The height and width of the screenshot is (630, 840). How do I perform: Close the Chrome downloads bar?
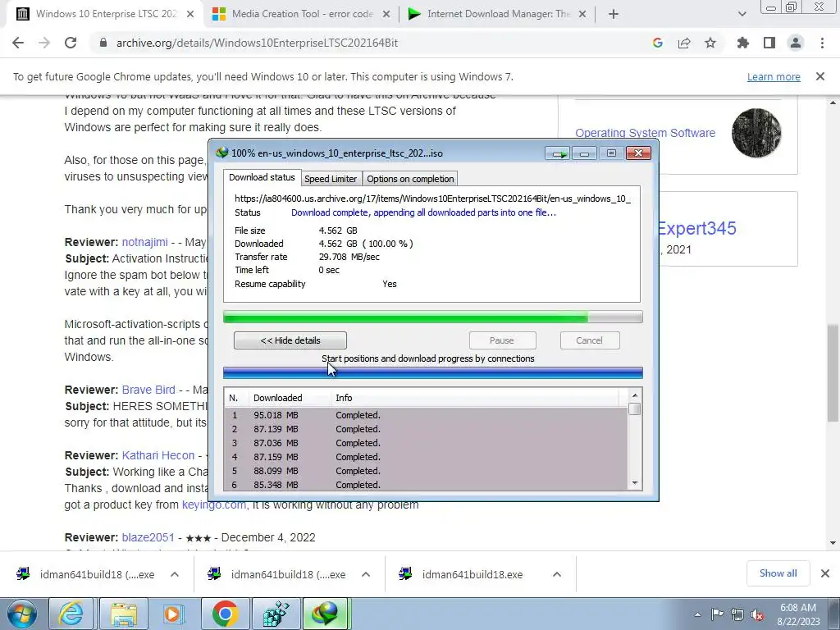825,573
